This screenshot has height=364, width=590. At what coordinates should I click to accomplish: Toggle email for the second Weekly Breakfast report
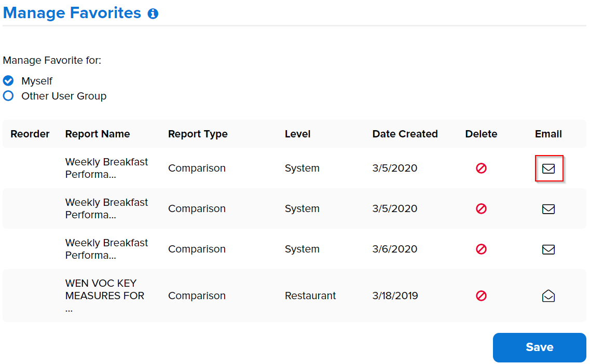point(548,209)
